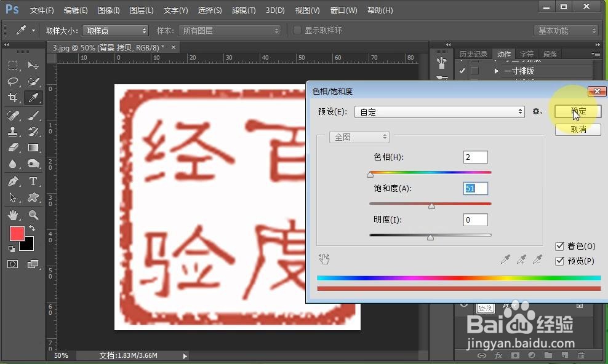Open the Hue/Saturation preset gear menu

click(x=537, y=111)
